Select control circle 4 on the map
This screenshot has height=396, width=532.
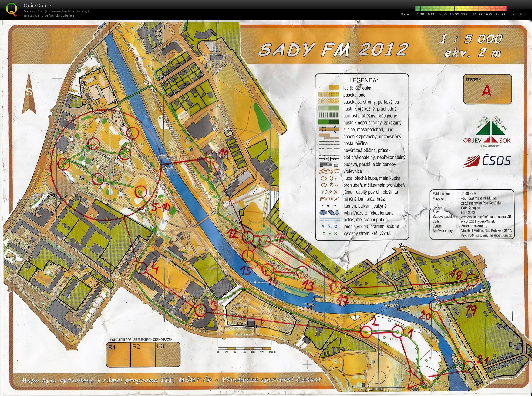142,268
